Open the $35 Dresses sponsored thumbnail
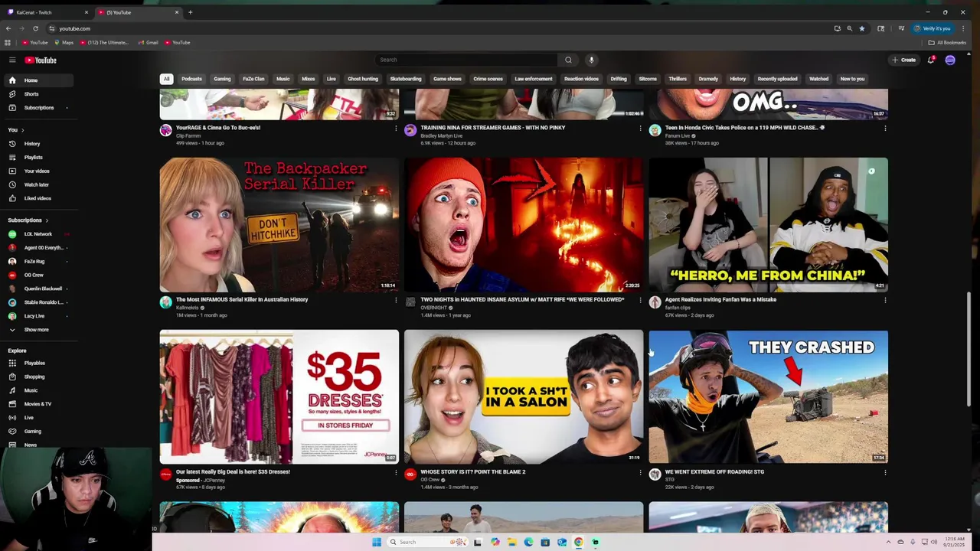The width and height of the screenshot is (980, 551). 279,397
